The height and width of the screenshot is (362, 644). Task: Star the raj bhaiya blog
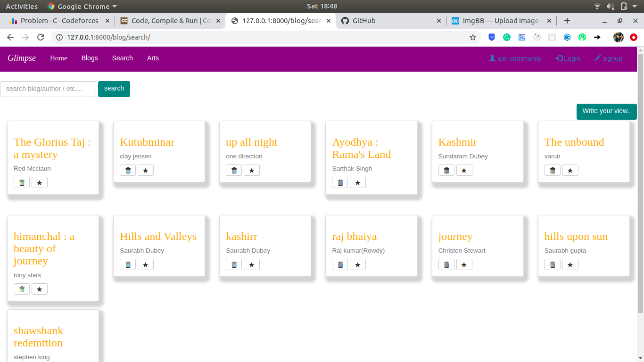coord(358,264)
